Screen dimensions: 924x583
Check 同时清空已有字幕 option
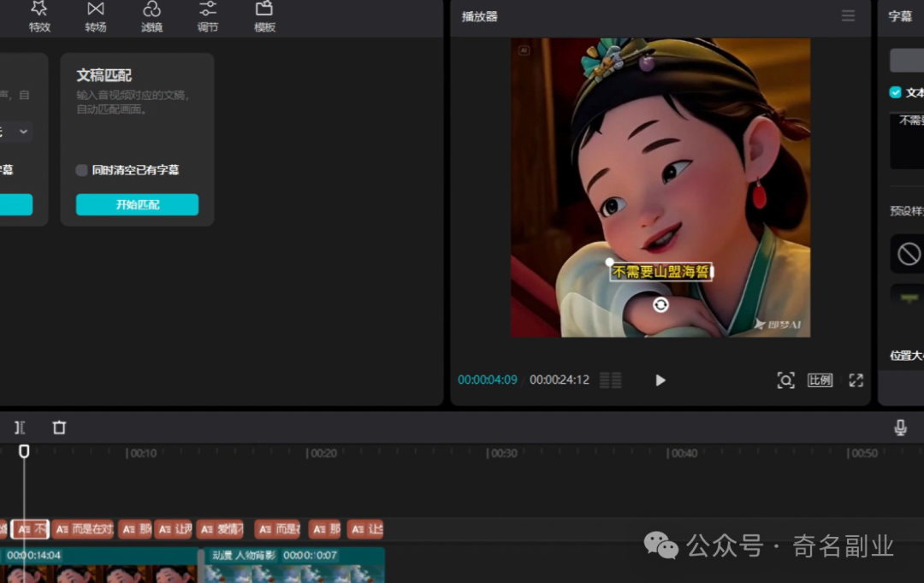[82, 170]
